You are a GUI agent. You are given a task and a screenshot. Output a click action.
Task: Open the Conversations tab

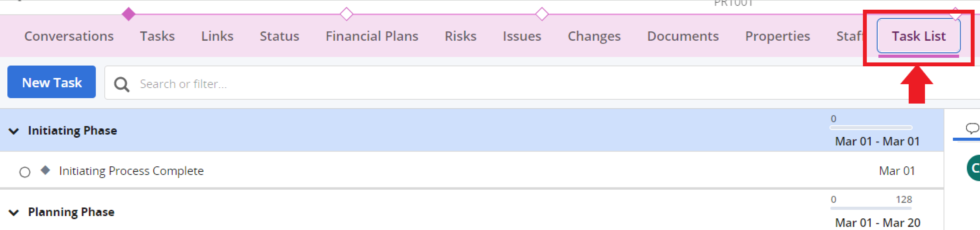[x=69, y=36]
